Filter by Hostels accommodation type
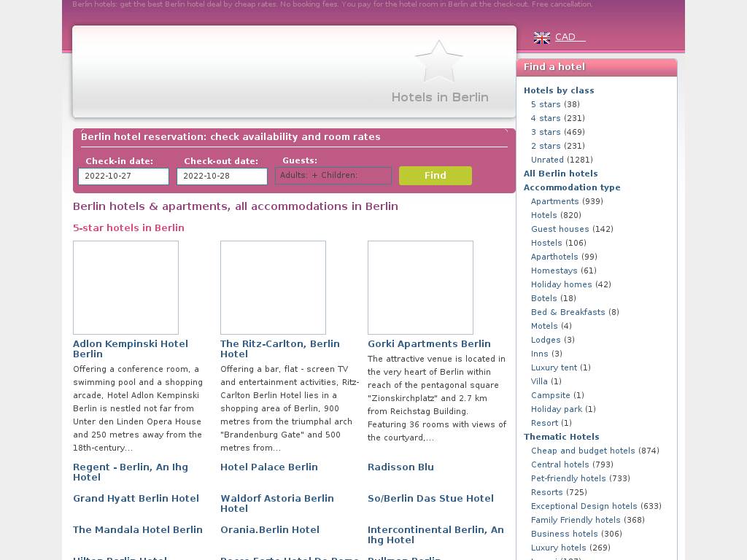 pos(546,243)
